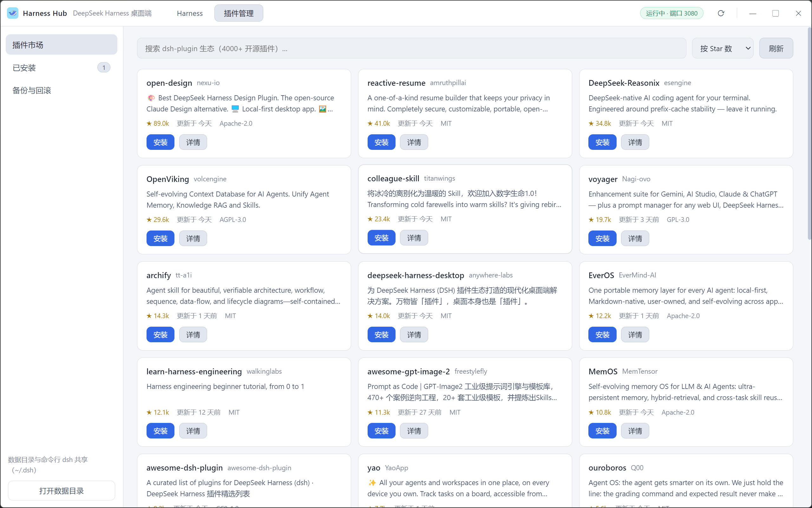The image size is (812, 508).
Task: Open the sort dropdown 按 Star 数
Action: click(723, 48)
